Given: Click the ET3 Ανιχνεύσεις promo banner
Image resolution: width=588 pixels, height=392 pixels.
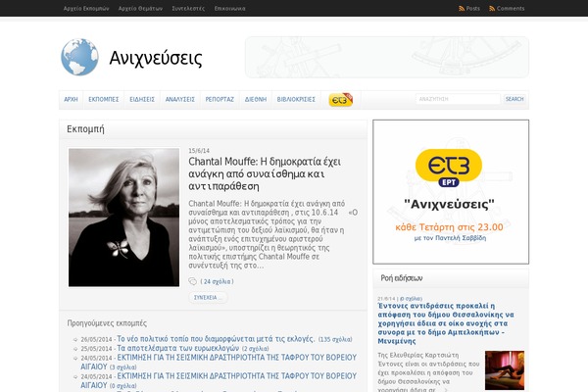Looking at the screenshot, I should point(451,192).
